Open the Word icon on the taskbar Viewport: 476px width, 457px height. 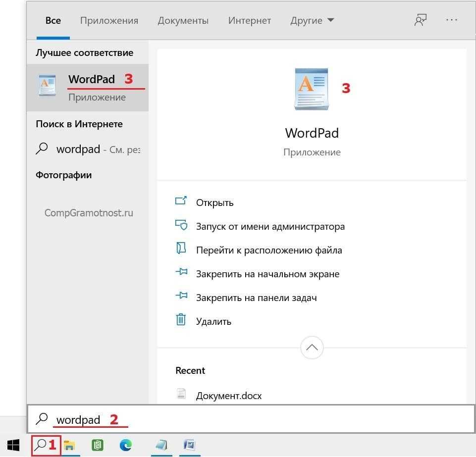(189, 445)
